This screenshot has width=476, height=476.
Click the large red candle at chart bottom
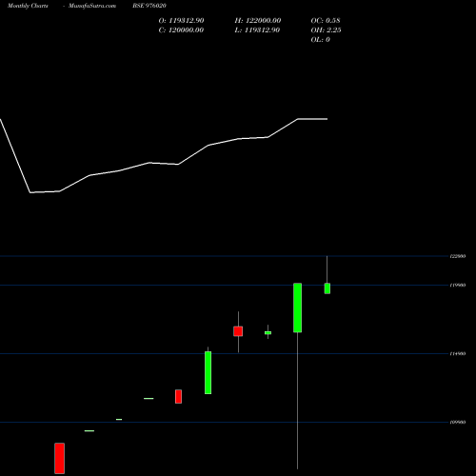pyautogui.click(x=60, y=458)
